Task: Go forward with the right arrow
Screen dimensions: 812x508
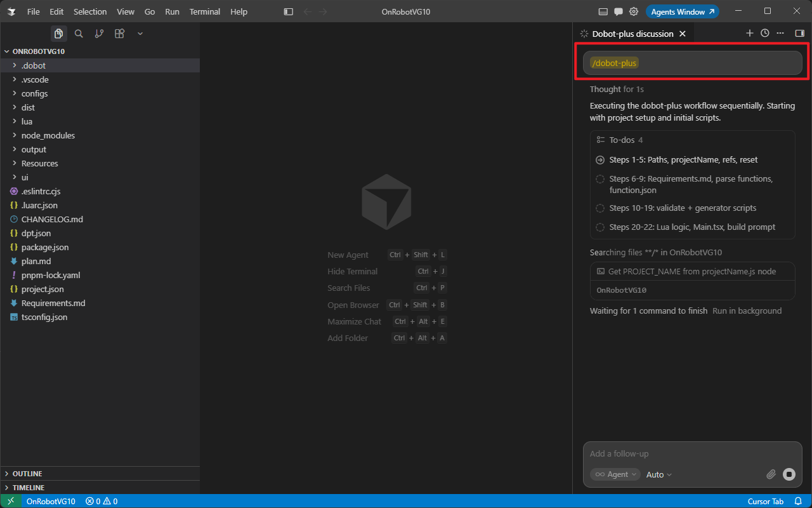Action: click(324, 11)
